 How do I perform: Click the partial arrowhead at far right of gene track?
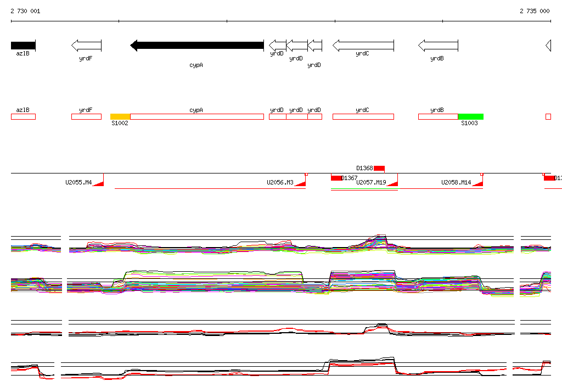tap(548, 46)
